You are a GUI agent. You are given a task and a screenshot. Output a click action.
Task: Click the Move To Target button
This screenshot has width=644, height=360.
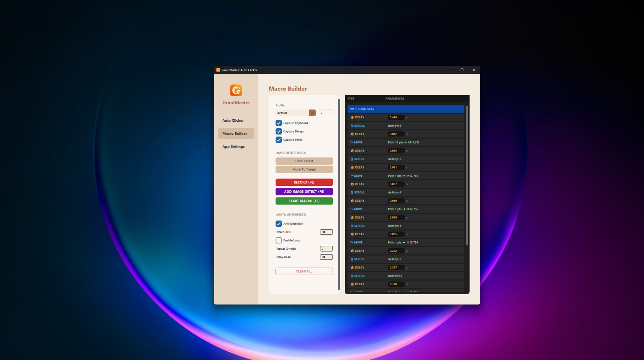(304, 170)
